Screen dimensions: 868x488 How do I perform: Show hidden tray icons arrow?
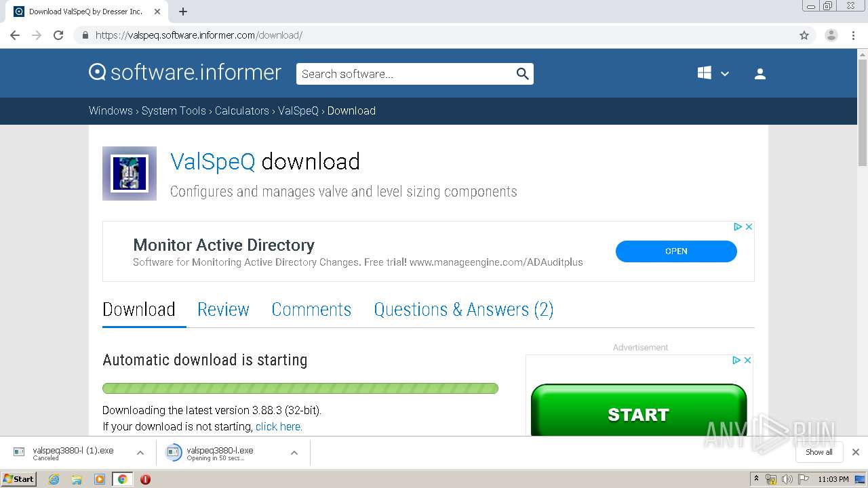tap(757, 479)
